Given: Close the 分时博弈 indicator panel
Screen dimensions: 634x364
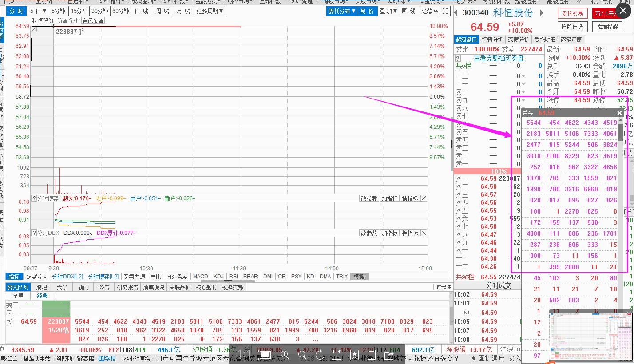Looking at the screenshot, I should pos(424,198).
